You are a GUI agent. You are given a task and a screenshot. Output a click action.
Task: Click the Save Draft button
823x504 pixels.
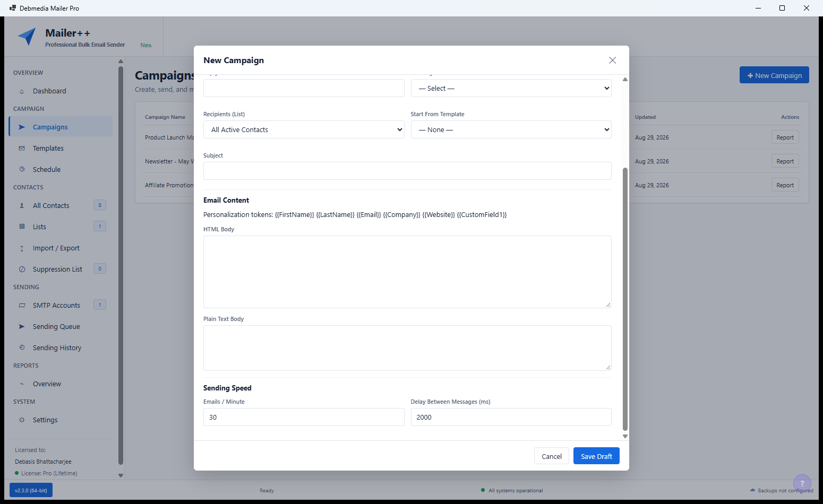click(596, 456)
